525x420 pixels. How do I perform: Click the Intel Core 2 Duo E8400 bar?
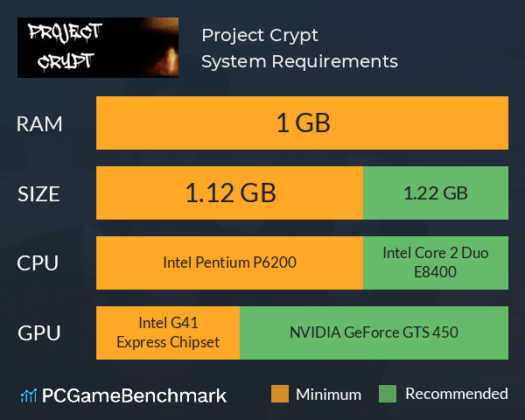pos(436,262)
